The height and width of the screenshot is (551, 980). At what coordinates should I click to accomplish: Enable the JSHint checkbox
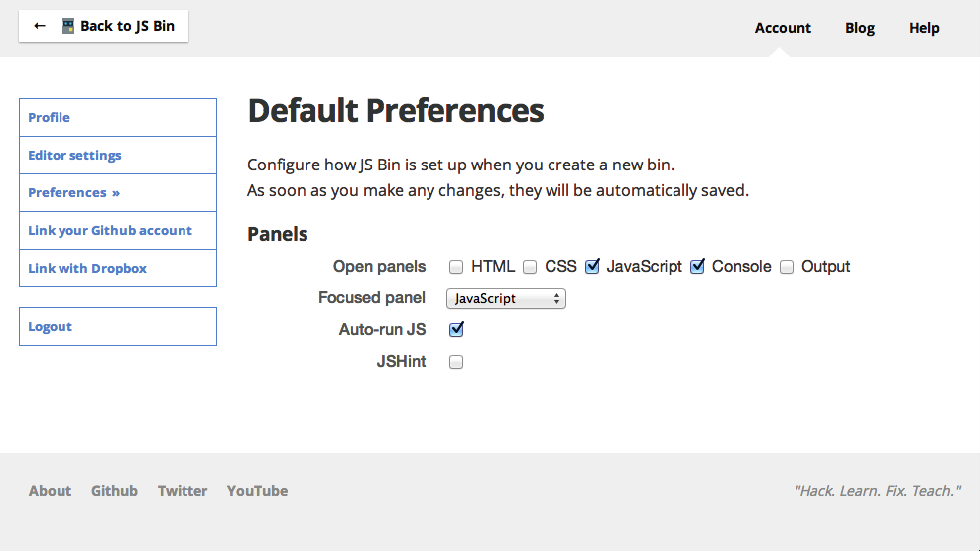(x=456, y=362)
